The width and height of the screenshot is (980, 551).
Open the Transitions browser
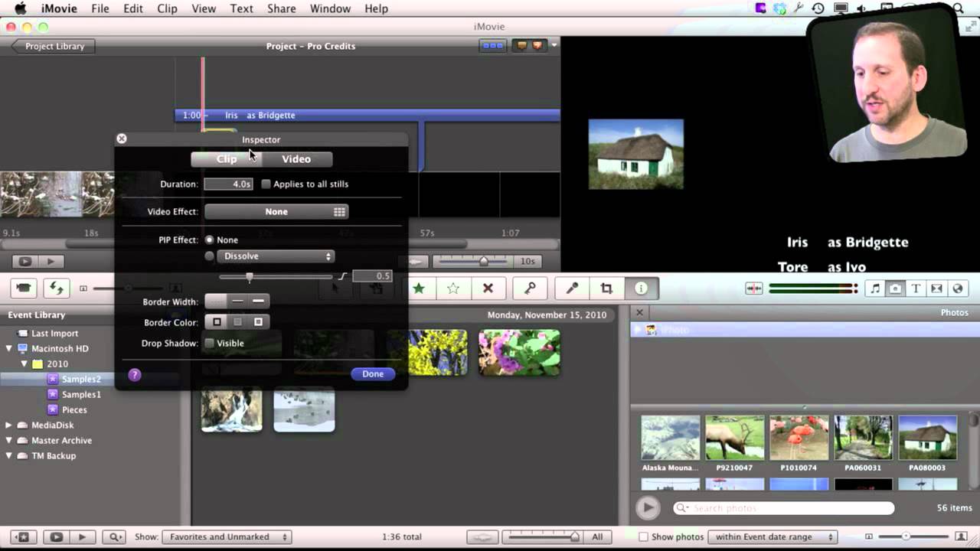936,289
